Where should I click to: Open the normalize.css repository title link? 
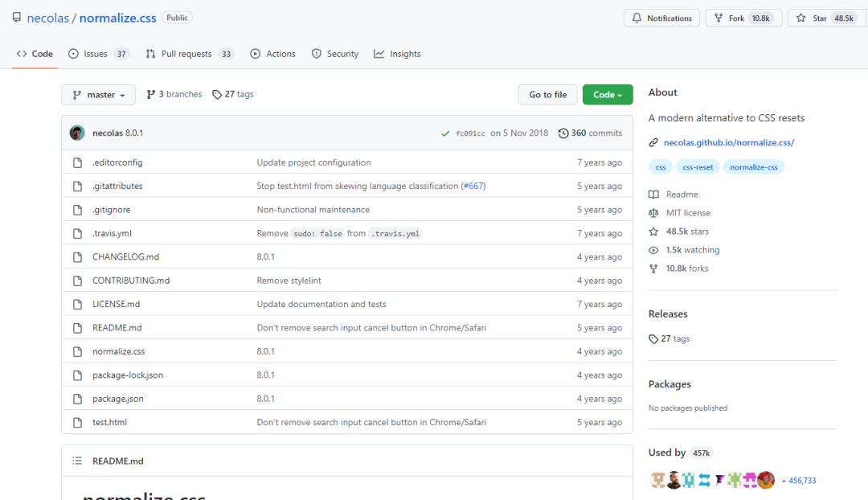coord(118,18)
